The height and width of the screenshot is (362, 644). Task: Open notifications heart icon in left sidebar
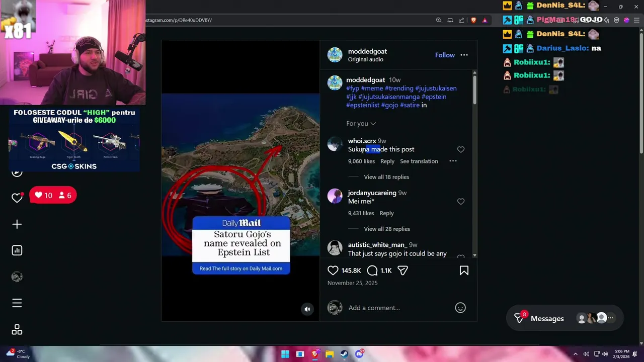point(17,198)
